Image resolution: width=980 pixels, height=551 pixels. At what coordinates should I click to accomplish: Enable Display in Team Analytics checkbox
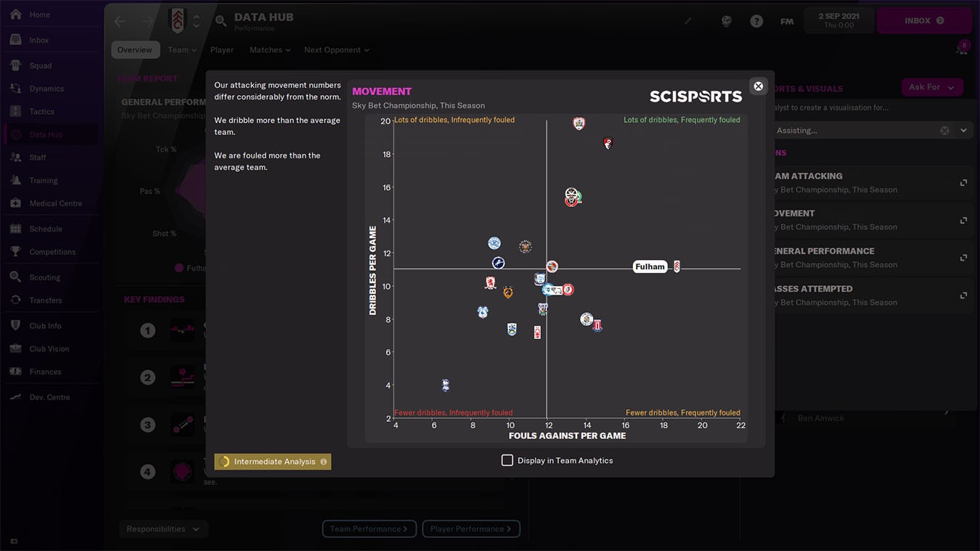click(507, 460)
